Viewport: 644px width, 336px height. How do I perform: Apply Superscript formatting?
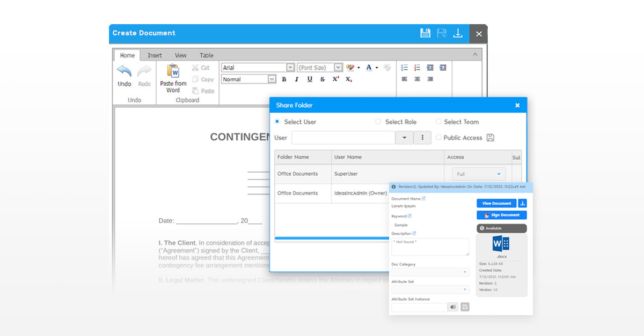pyautogui.click(x=335, y=79)
